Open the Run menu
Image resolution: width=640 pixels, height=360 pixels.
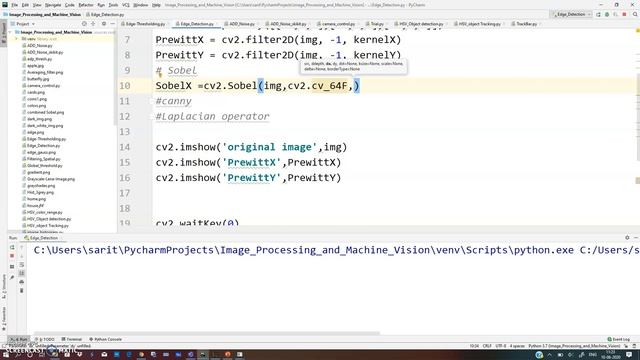(101, 5)
